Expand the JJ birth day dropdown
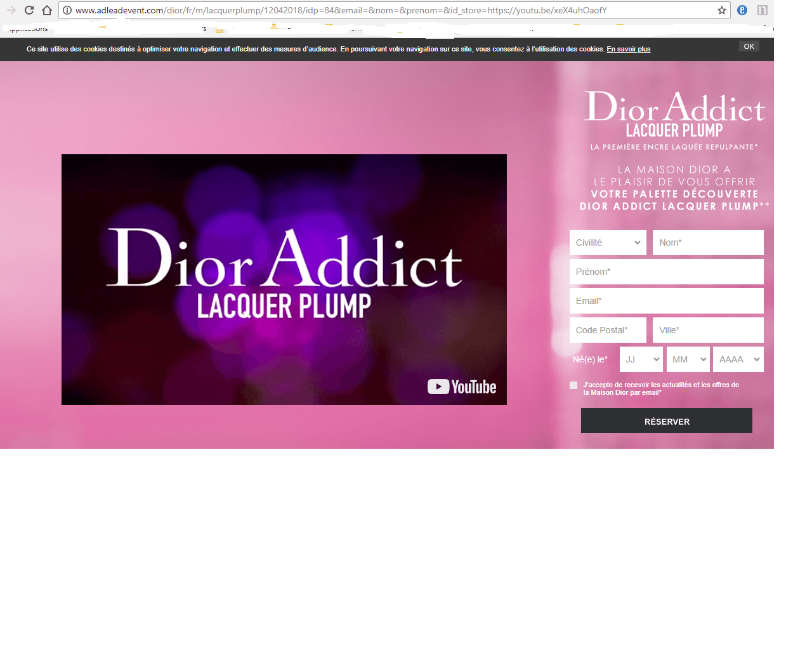This screenshot has width=812, height=650. pos(641,359)
